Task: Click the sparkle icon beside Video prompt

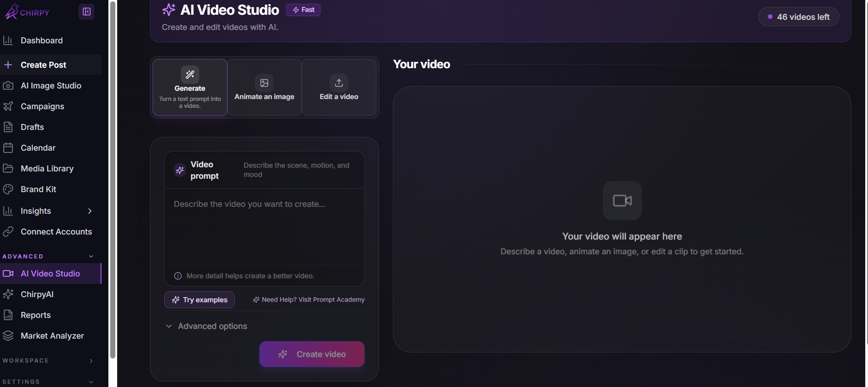Action: click(180, 170)
